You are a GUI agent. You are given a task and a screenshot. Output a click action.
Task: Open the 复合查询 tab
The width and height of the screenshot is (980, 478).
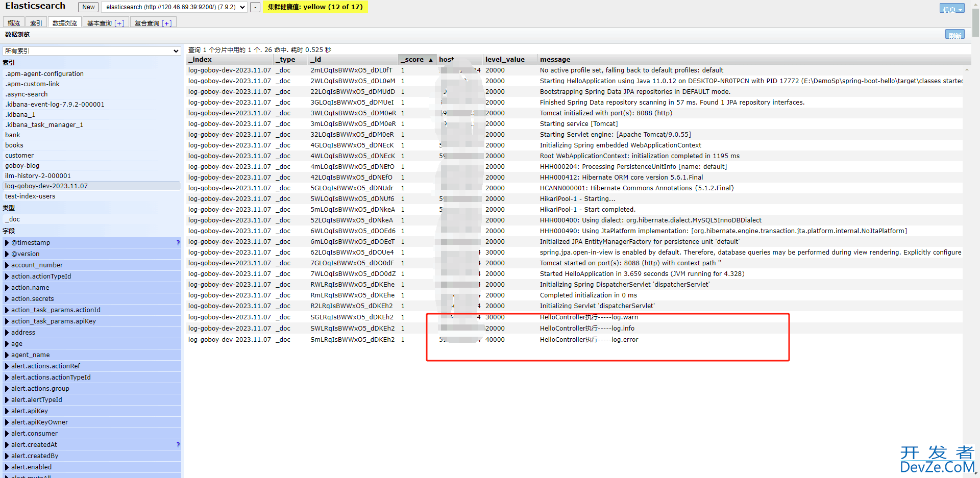click(x=153, y=23)
